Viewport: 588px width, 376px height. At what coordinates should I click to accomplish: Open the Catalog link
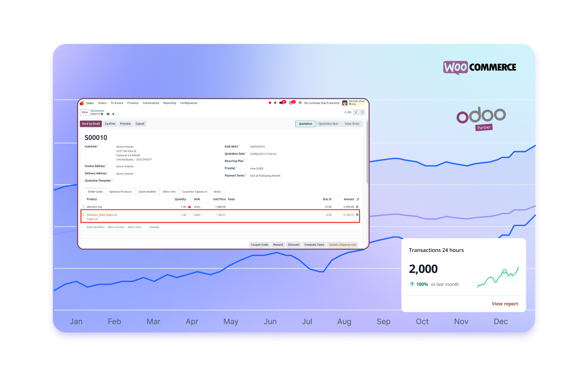click(x=154, y=227)
